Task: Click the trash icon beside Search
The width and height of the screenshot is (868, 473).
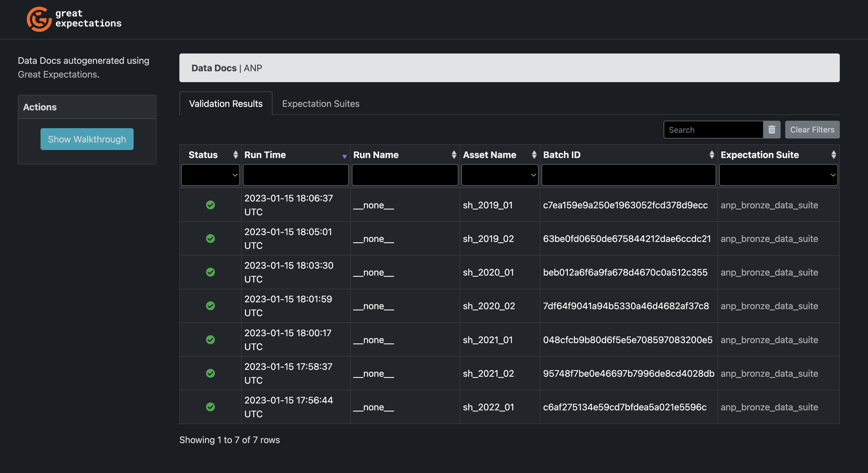Action: tap(772, 130)
